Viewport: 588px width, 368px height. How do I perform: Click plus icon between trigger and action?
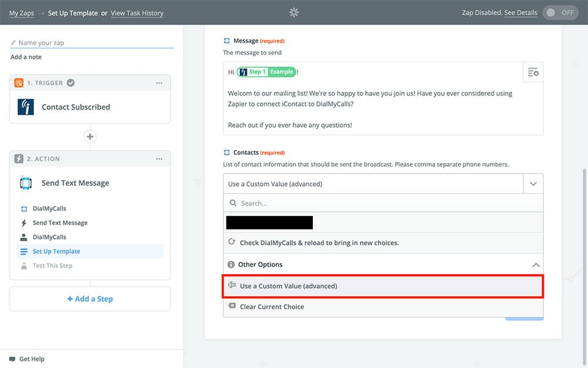(x=90, y=137)
